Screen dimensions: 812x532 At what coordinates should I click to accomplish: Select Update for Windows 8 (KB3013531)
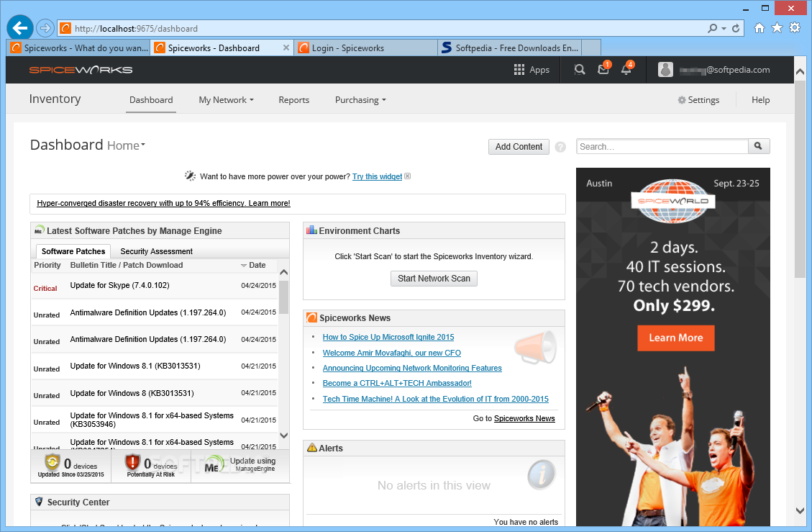tap(155, 393)
